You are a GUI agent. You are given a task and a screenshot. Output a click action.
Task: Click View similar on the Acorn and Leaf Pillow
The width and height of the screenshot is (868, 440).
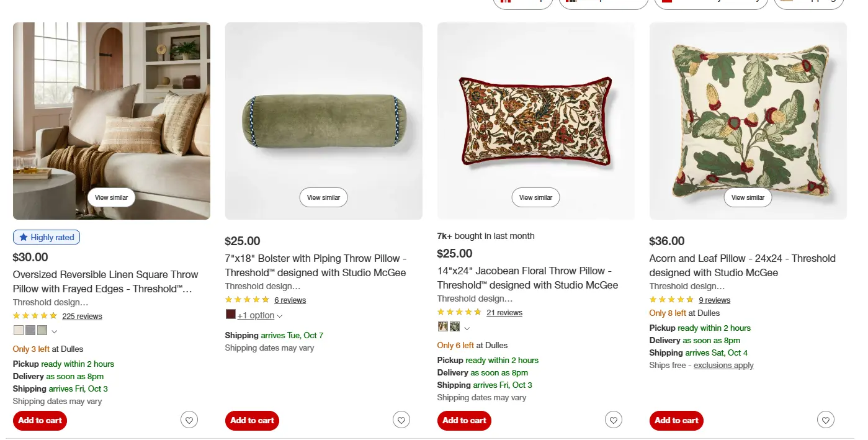pyautogui.click(x=748, y=197)
